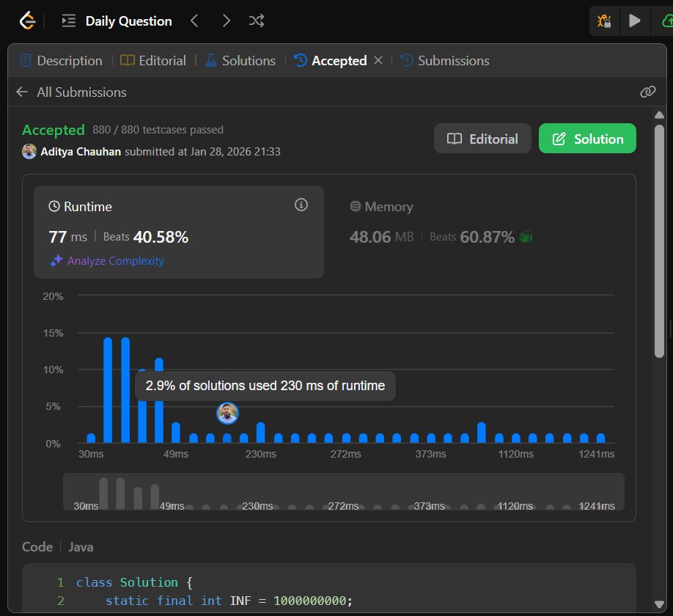This screenshot has width=673, height=616.
Task: Click the scroll down arrow
Action: [x=659, y=604]
